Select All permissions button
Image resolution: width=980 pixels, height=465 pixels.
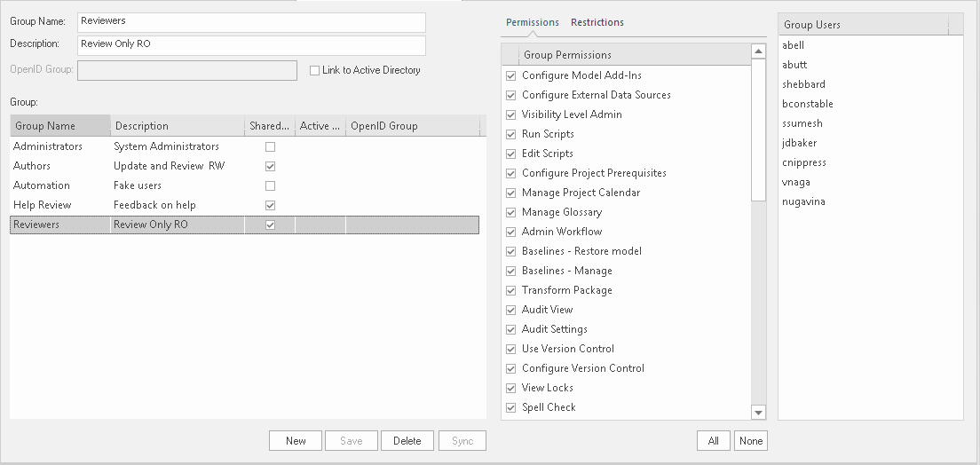tap(713, 441)
